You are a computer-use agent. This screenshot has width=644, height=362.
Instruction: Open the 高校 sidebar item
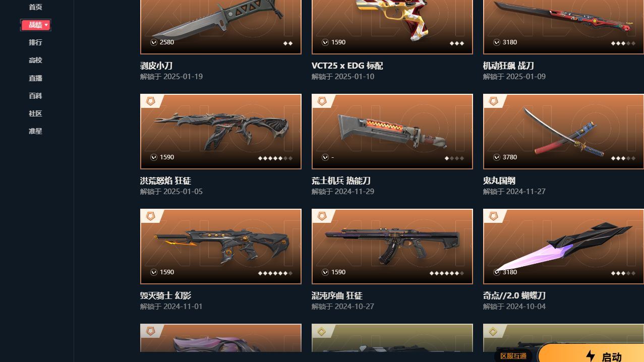coord(35,60)
